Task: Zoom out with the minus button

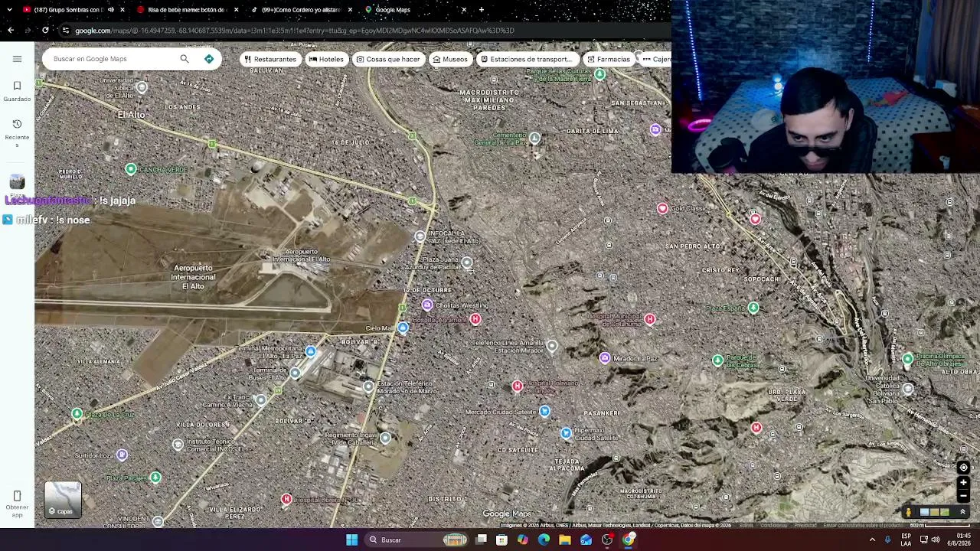Action: coord(963,496)
